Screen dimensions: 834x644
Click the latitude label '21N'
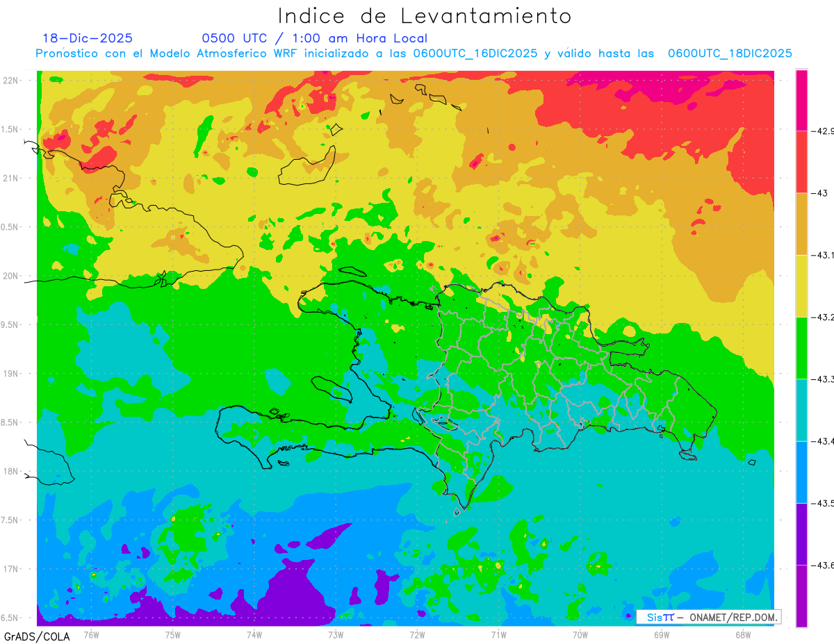pyautogui.click(x=12, y=178)
